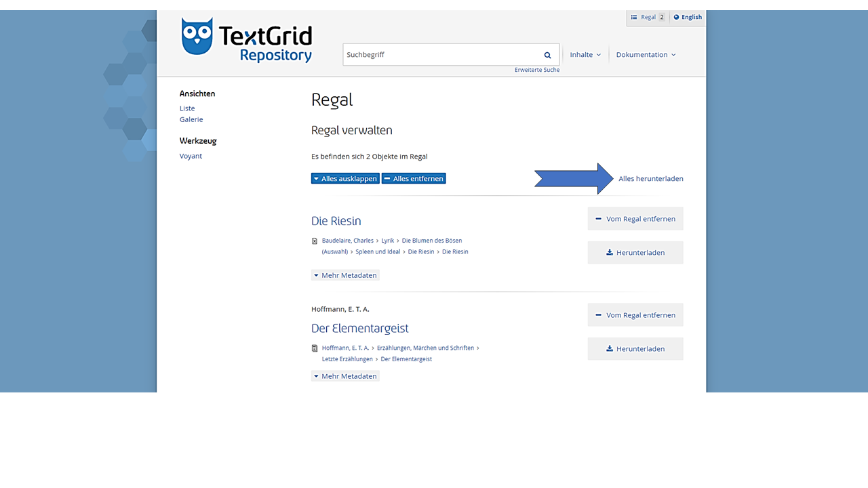Click the document icon beside Baudelaire breadcrumb
Viewport: 868px width, 488px height.
[x=315, y=241]
